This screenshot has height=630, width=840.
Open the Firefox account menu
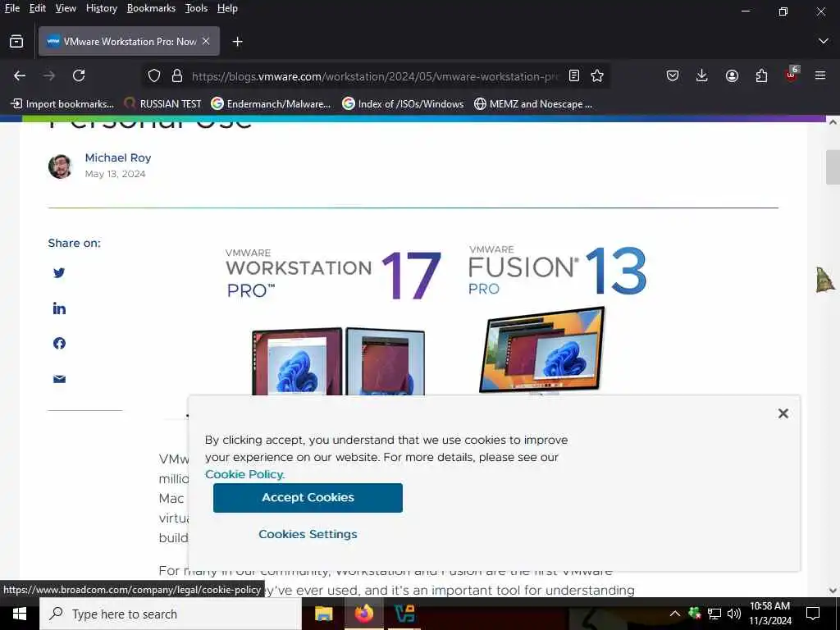coord(732,75)
